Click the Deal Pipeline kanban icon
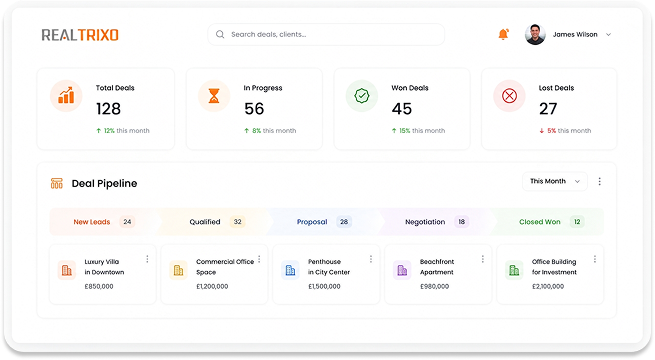Screen dimensions: 655x360 pos(57,183)
